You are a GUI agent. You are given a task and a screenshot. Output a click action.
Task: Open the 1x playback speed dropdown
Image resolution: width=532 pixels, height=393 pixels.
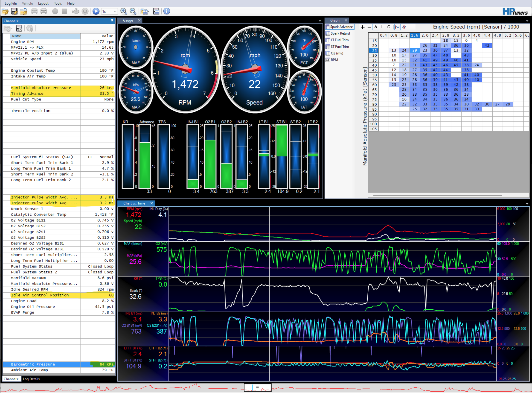(115, 11)
